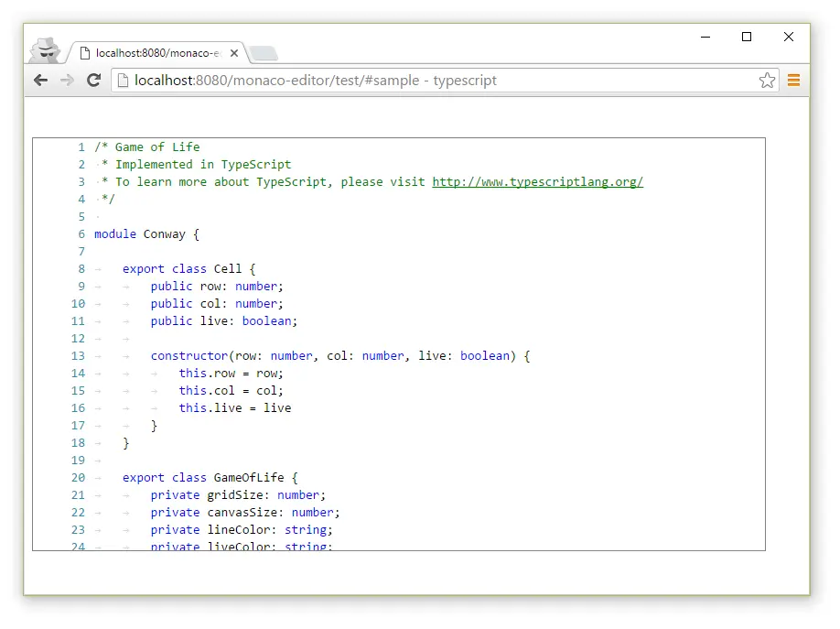Click the 'export' keyword on line 8
Screen dimensions: 840x629
pyautogui.click(x=143, y=268)
